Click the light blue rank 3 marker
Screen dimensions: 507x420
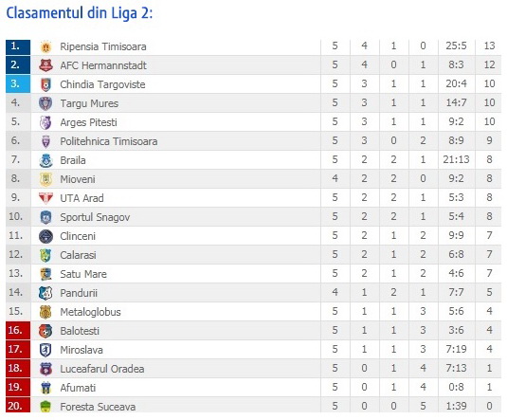(x=18, y=83)
